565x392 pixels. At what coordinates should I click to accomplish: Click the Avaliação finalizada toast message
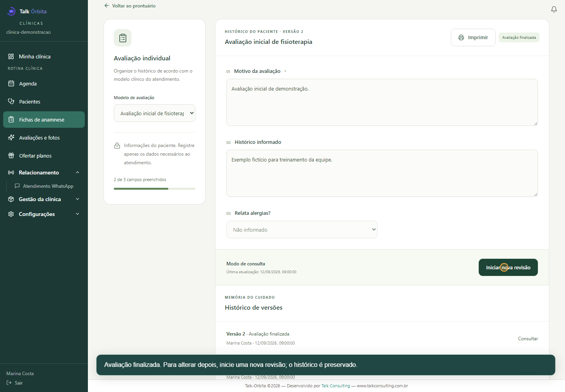pyautogui.click(x=326, y=365)
